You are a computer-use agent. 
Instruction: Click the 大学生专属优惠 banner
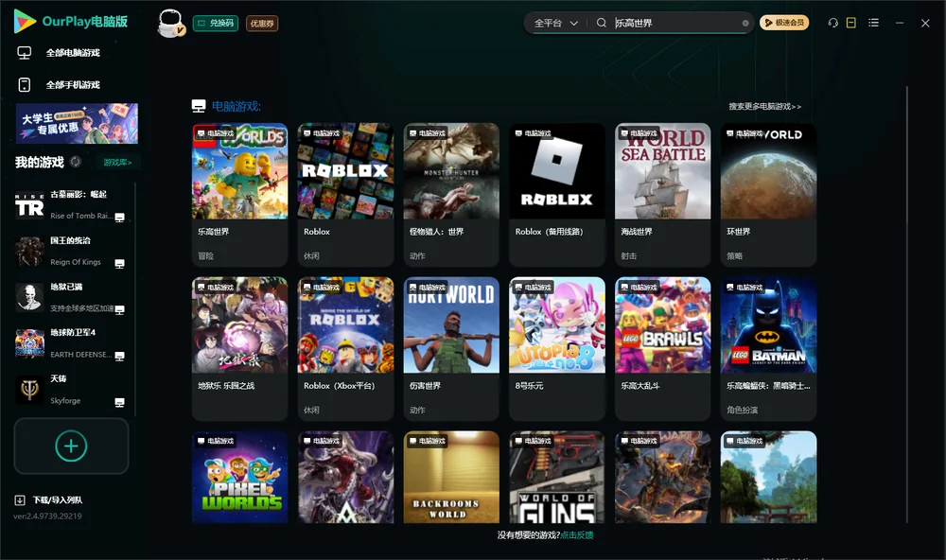77,124
